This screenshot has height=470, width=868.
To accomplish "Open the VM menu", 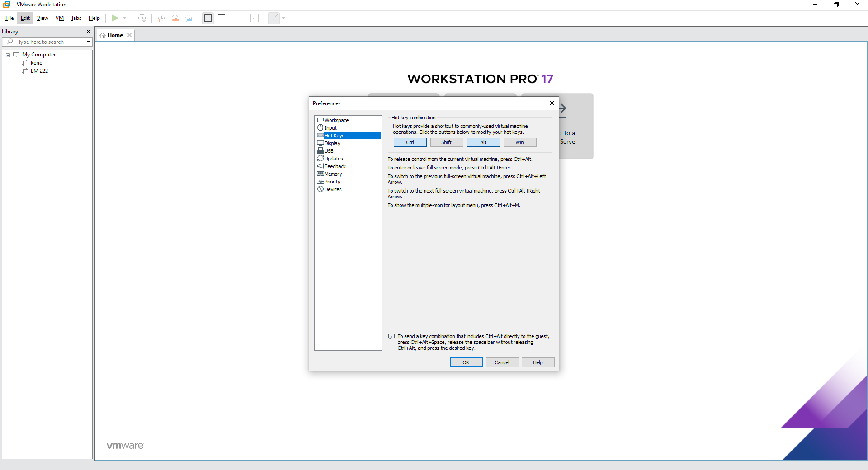I will tap(60, 18).
